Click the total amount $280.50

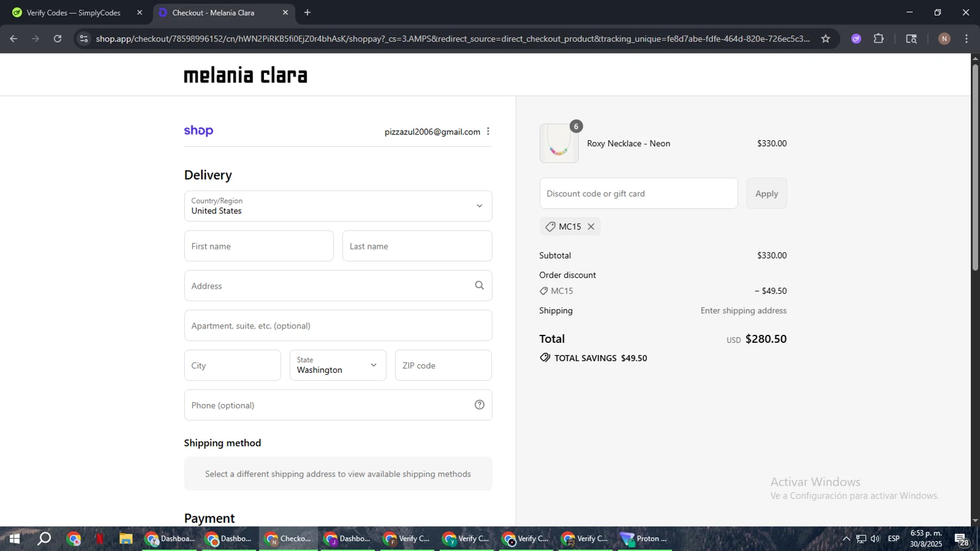click(x=766, y=339)
